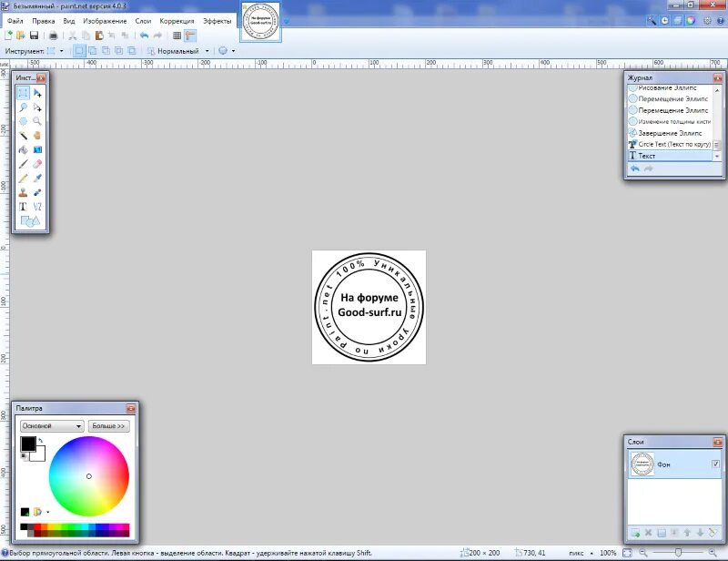Image resolution: width=728 pixels, height=561 pixels.
Task: Add a new layer in Слои panel
Action: 635,533
